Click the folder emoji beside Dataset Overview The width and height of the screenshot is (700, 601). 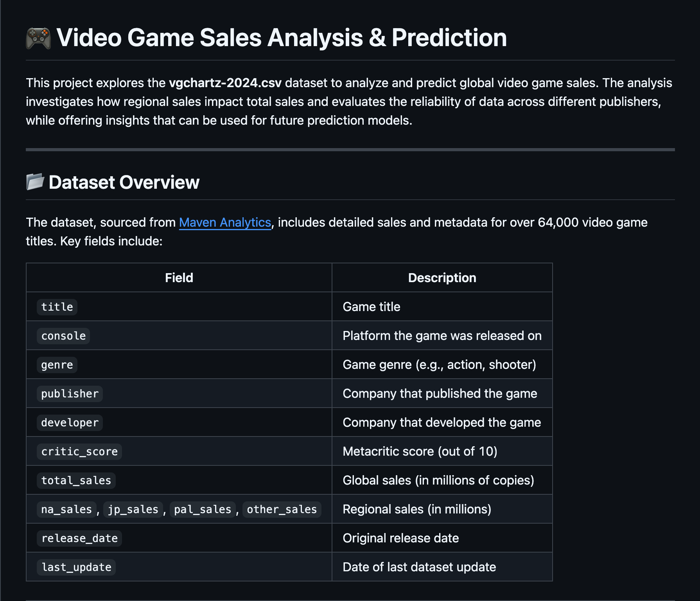tap(35, 182)
